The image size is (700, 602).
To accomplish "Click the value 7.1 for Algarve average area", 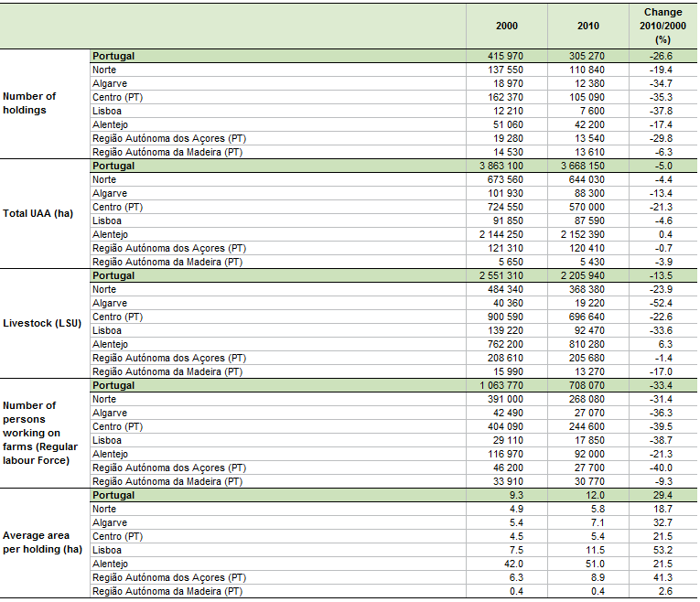I will click(598, 523).
